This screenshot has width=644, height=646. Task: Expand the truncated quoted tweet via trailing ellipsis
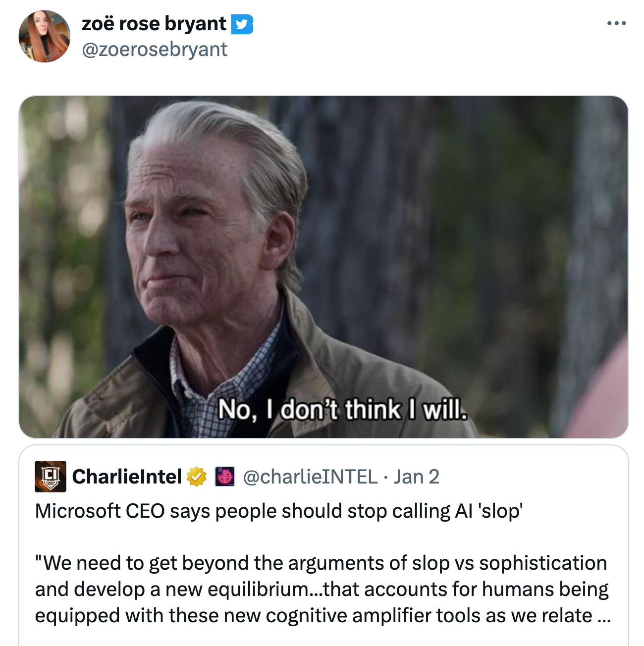coord(604,617)
